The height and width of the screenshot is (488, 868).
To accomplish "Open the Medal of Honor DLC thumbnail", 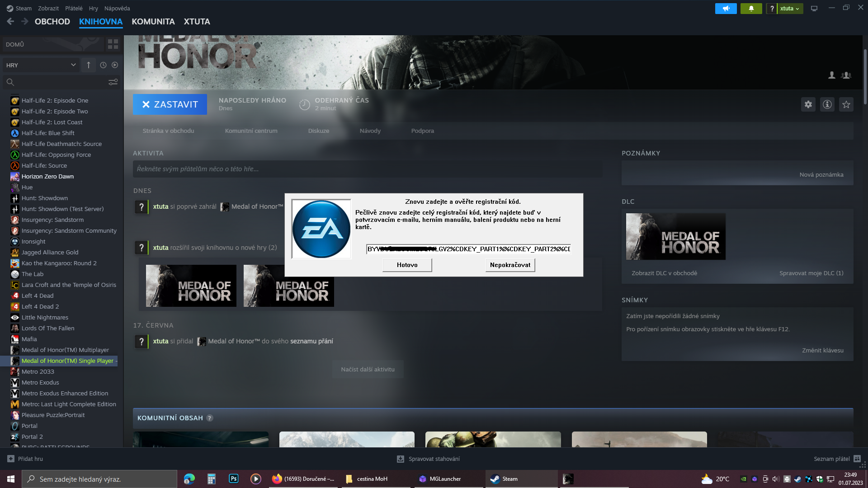I will click(676, 237).
